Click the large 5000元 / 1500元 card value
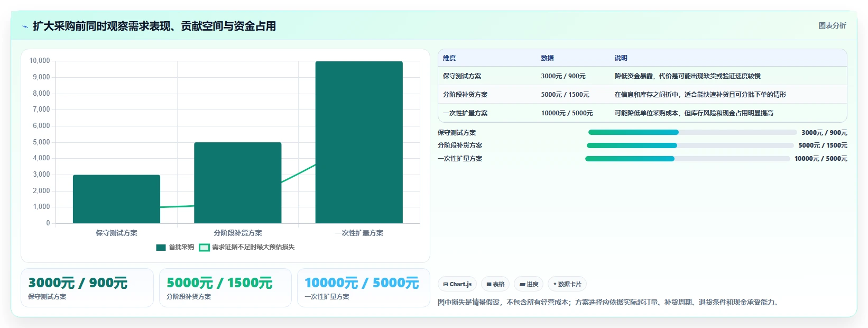This screenshot has height=328, width=868. point(219,283)
